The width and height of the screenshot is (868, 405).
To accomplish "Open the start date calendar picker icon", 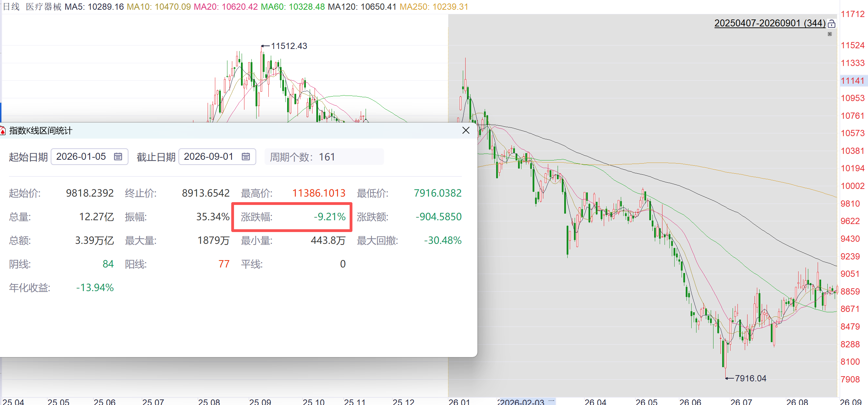I will [x=118, y=157].
